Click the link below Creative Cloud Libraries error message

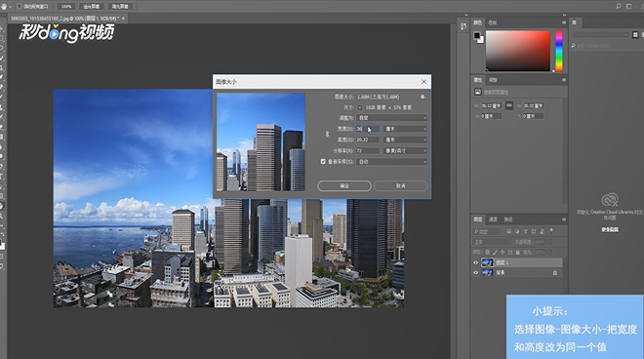tap(610, 229)
